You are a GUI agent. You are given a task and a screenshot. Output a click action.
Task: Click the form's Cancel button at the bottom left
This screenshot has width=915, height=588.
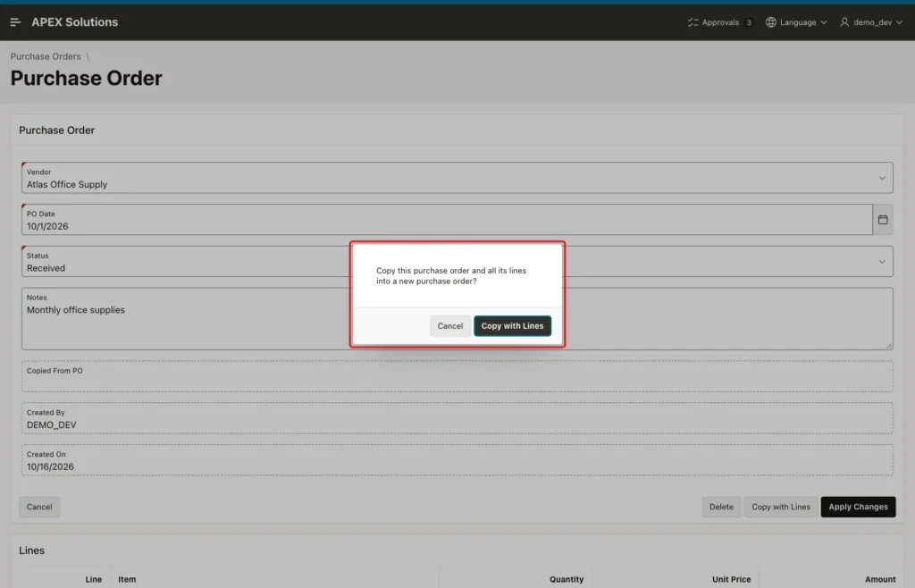39,507
